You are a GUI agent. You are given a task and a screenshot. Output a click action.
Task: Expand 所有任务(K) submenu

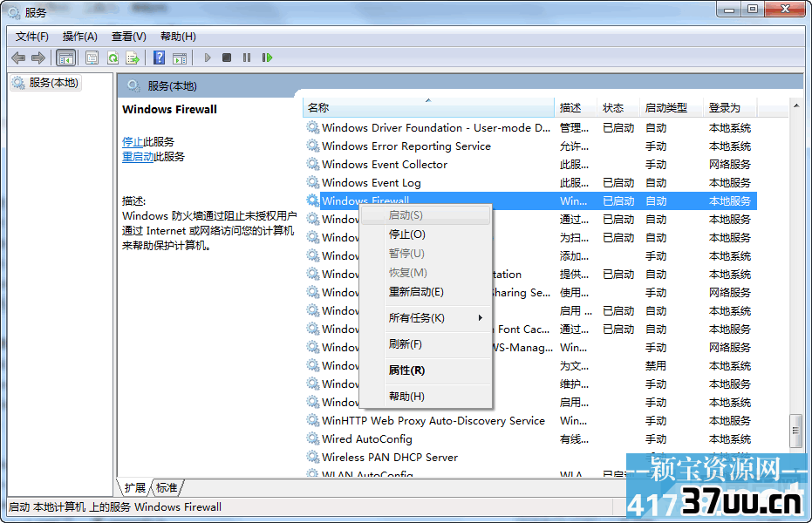tap(426, 317)
